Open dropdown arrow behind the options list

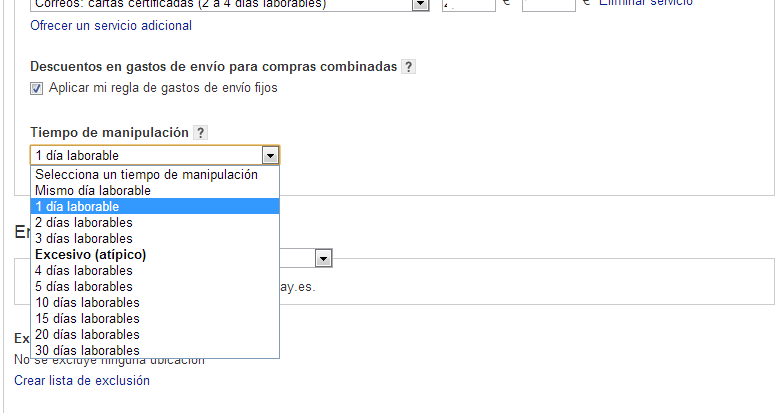click(323, 258)
